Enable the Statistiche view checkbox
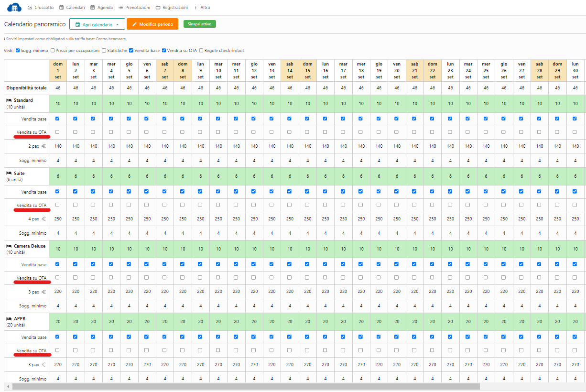This screenshot has height=392, width=586. tap(104, 50)
